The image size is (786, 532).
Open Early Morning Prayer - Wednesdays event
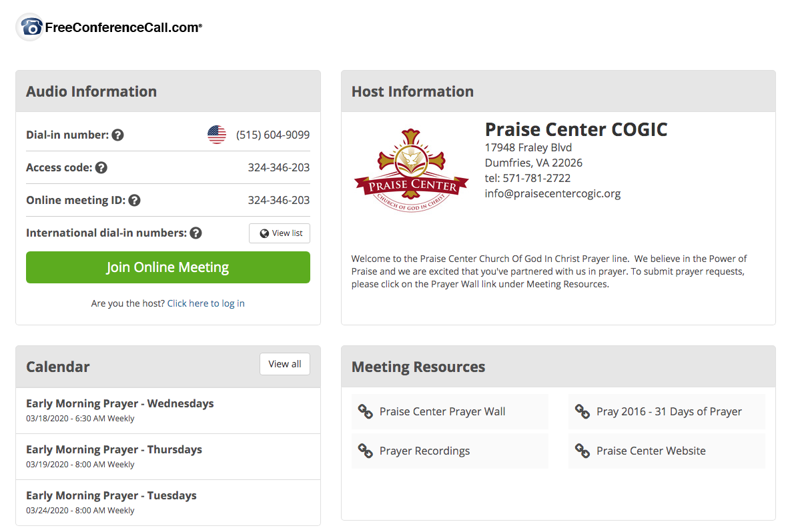coord(168,411)
